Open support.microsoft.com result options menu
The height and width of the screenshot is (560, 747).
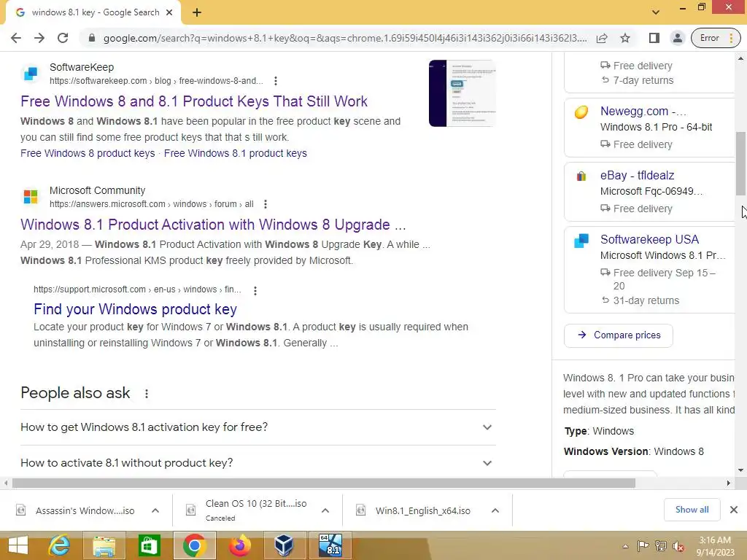click(x=255, y=290)
